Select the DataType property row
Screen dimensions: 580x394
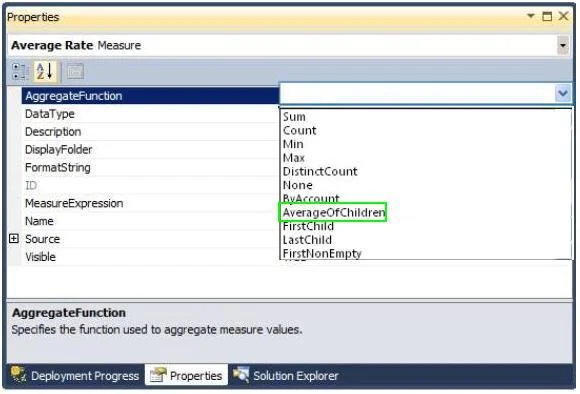pos(151,114)
